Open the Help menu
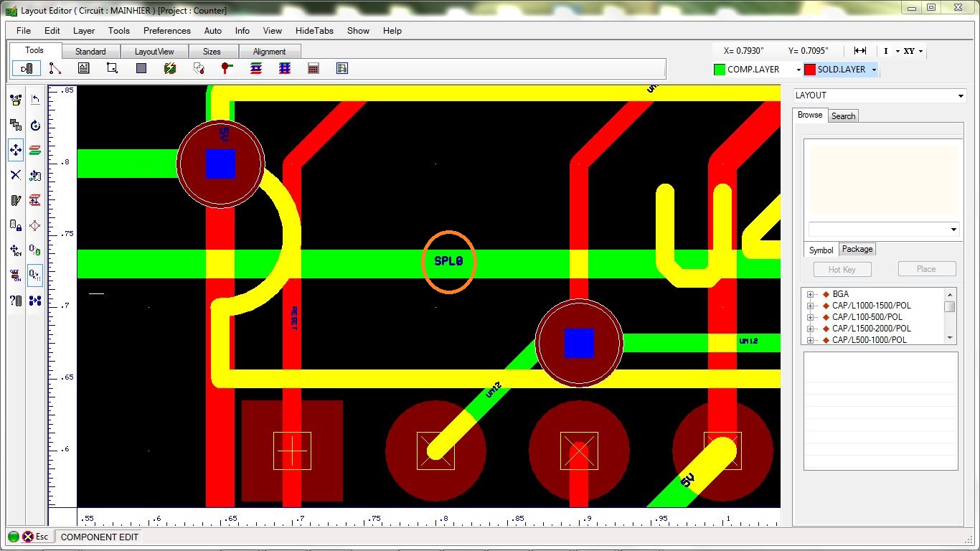The height and width of the screenshot is (551, 980). [x=392, y=31]
